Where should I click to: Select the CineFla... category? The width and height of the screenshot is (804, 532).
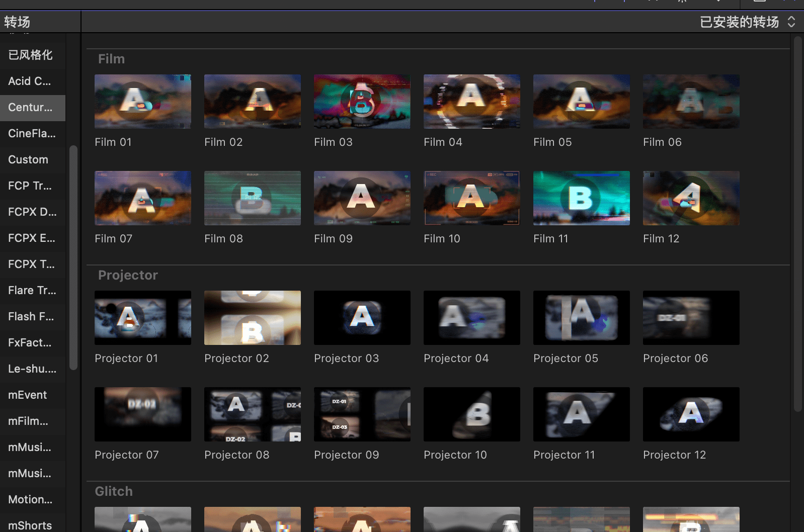click(33, 134)
